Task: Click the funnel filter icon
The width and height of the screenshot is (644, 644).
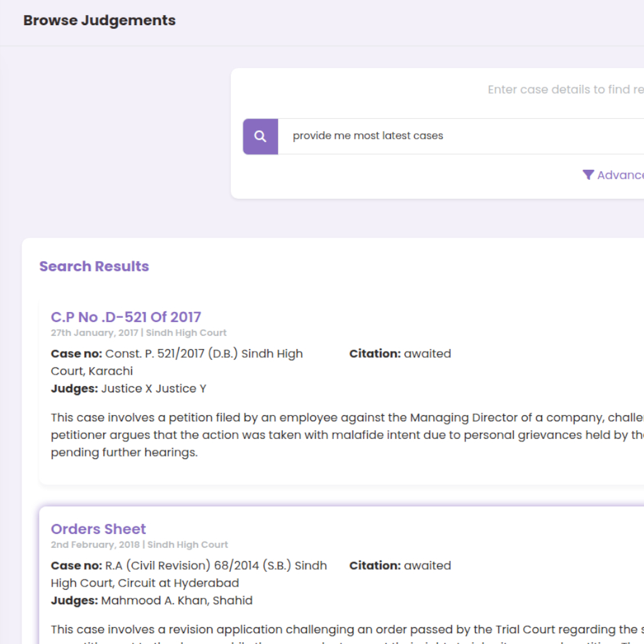Action: (588, 175)
